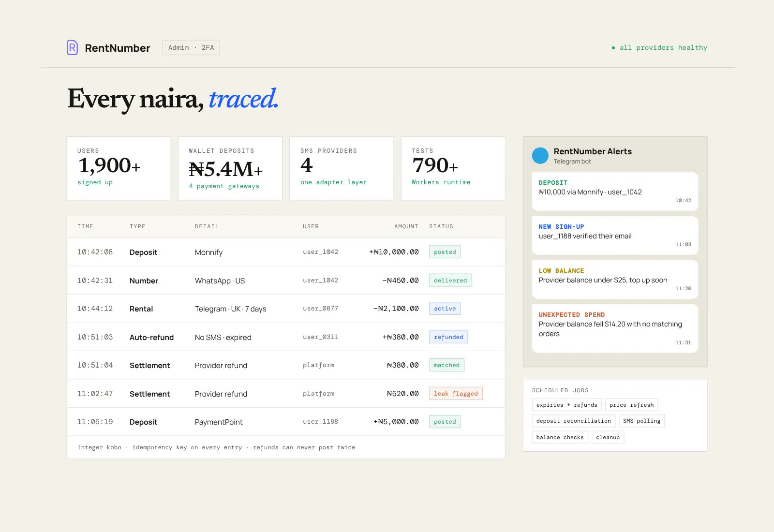Select the 'cleanup' job chip
The width and height of the screenshot is (774, 532).
tap(608, 437)
